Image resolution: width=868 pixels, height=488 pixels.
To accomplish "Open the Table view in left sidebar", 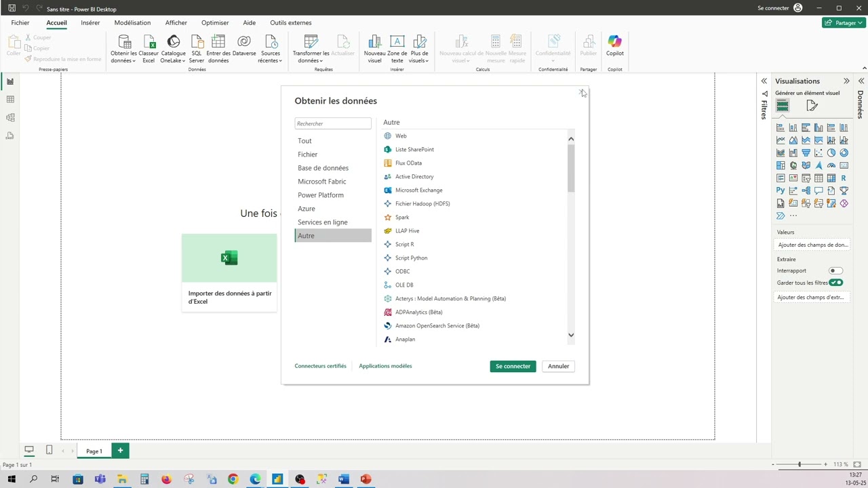I will point(10,100).
